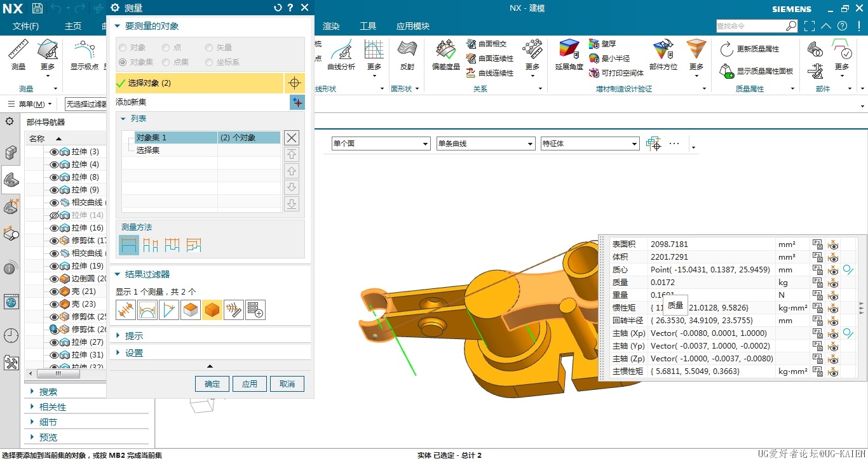
Task: Expand the 提示 section
Action: pos(118,335)
